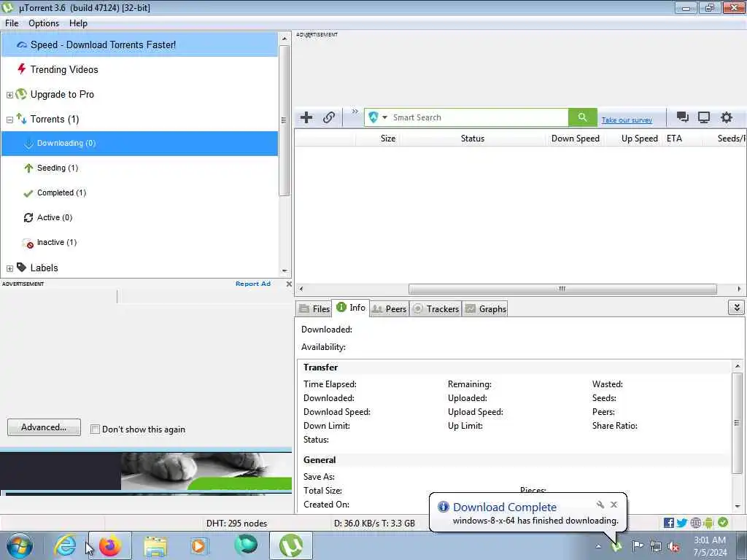Sort torrents by Down Speed column

(x=575, y=139)
